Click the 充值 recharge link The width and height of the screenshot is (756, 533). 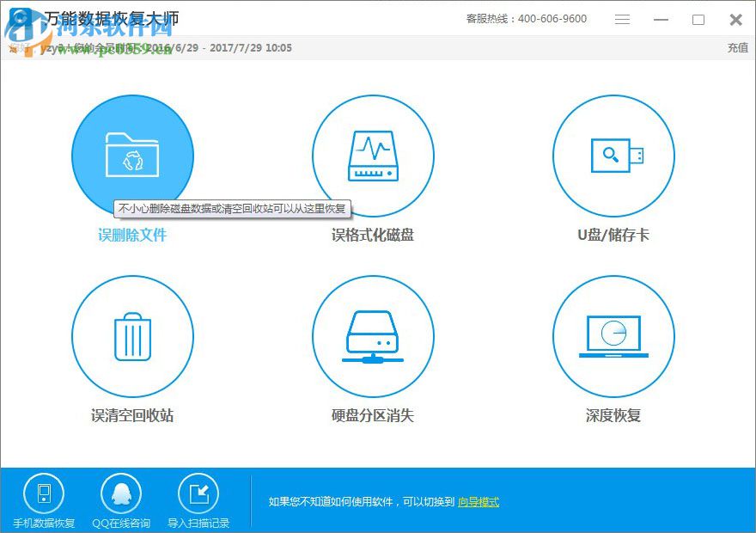coord(736,48)
